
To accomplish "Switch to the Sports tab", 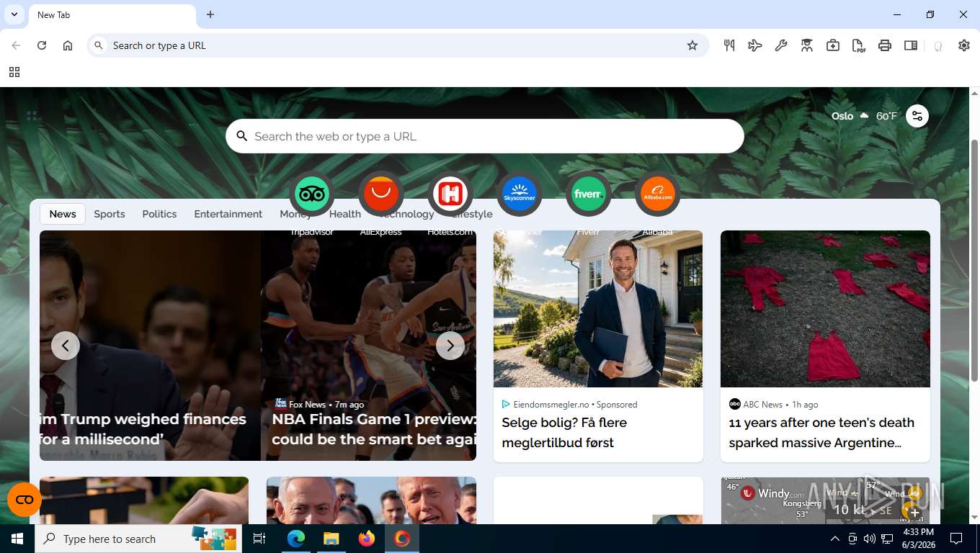I will click(110, 214).
